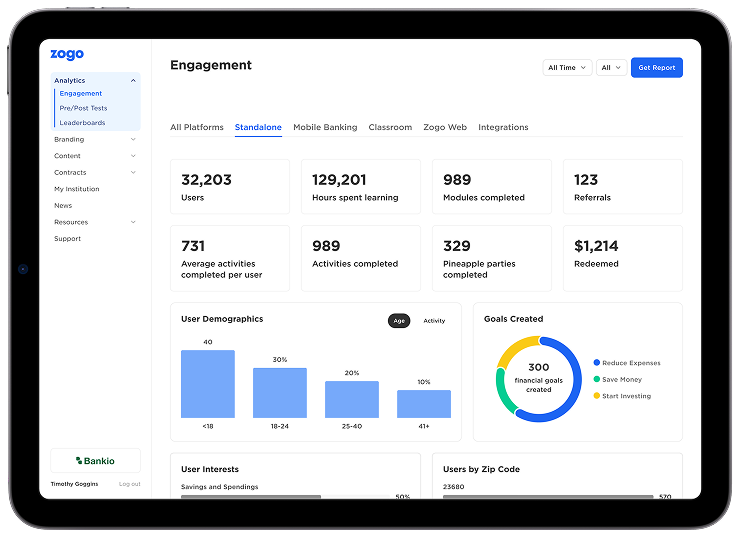The image size is (741, 539).
Task: Click the Bankio institution logo
Action: pyautogui.click(x=95, y=461)
